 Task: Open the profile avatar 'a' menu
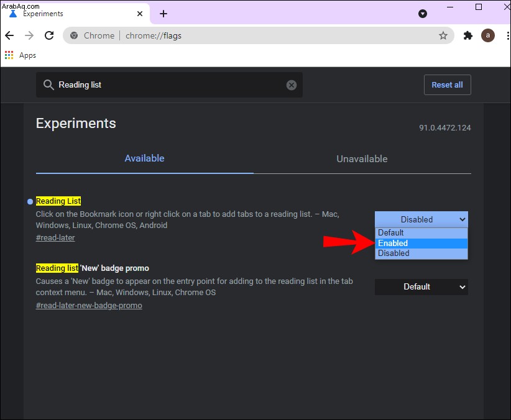tap(487, 35)
